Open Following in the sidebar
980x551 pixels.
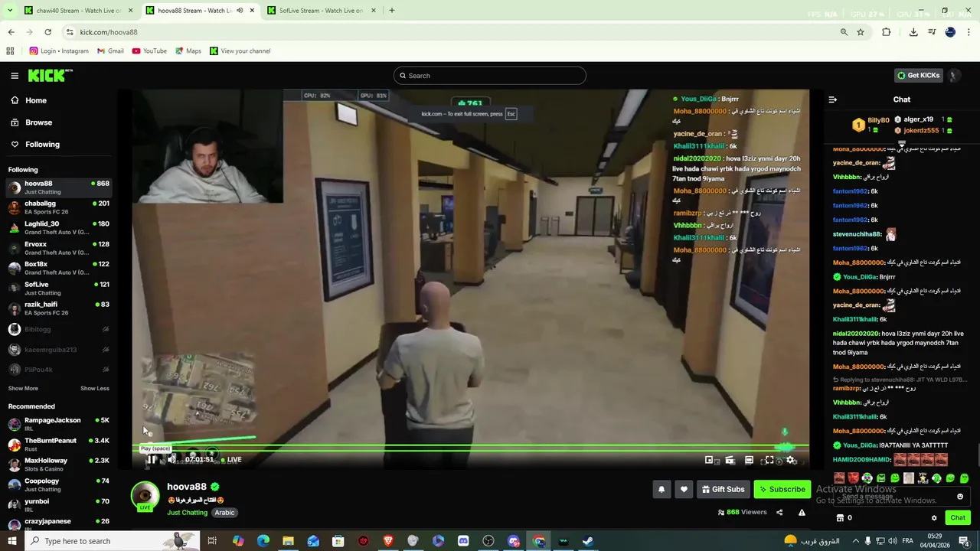(42, 144)
